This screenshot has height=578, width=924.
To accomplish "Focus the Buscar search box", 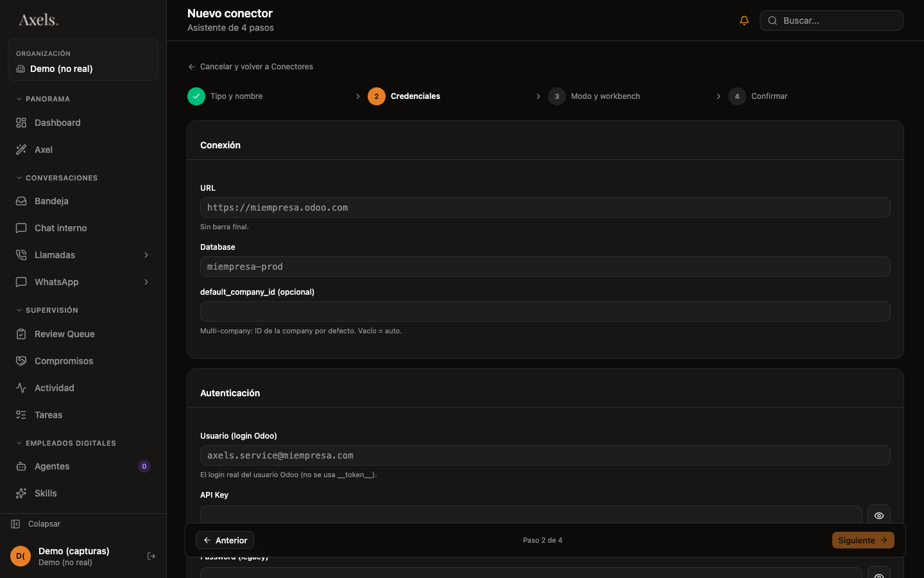I will tap(832, 21).
